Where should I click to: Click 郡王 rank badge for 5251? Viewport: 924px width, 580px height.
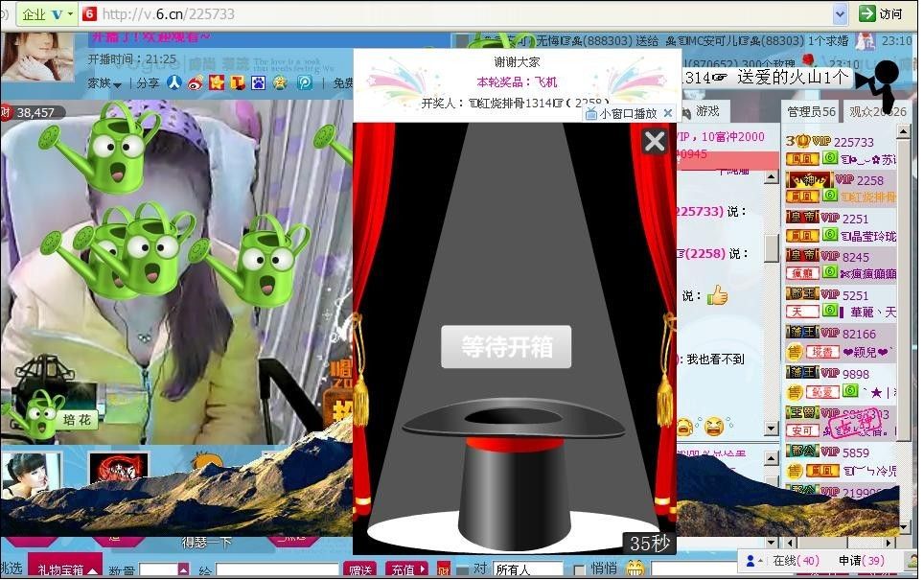click(x=801, y=293)
